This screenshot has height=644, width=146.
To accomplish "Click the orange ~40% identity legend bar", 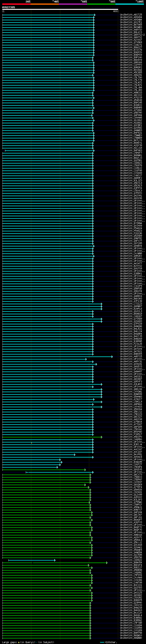I will [x=45, y=4].
